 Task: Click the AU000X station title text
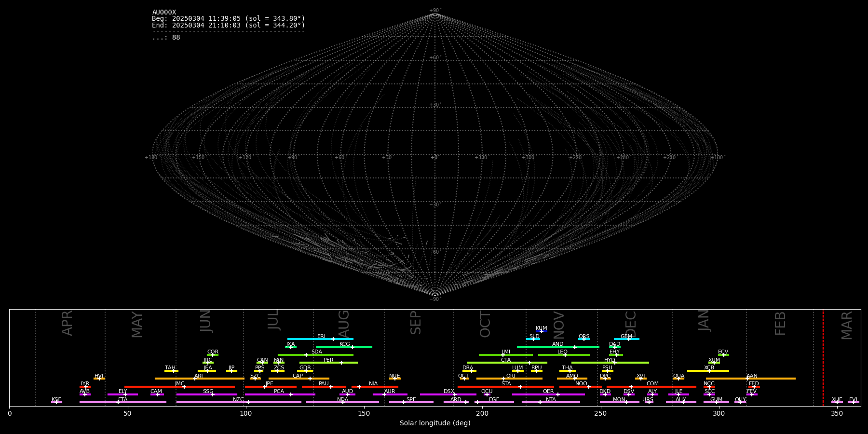(164, 13)
